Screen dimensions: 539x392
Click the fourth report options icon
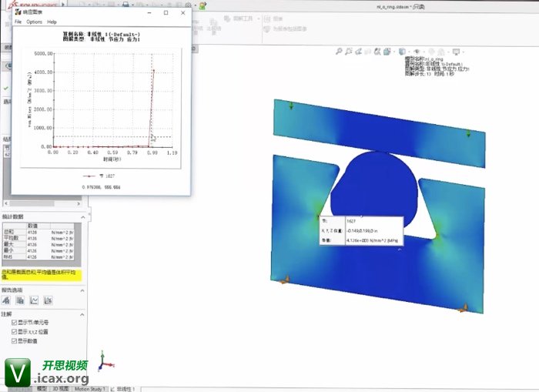pyautogui.click(x=48, y=300)
